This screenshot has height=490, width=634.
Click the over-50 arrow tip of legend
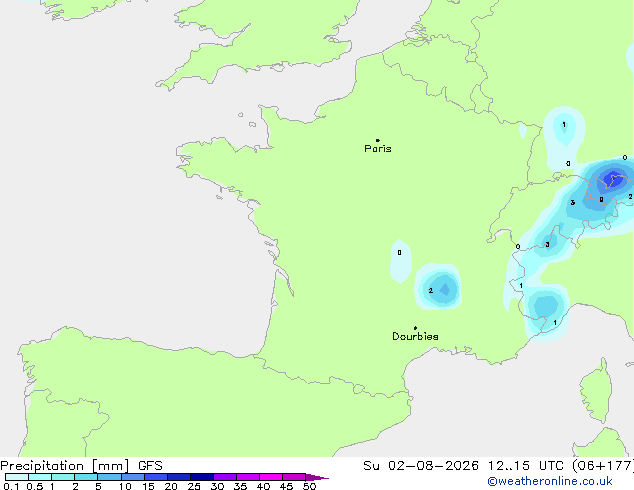[317, 477]
